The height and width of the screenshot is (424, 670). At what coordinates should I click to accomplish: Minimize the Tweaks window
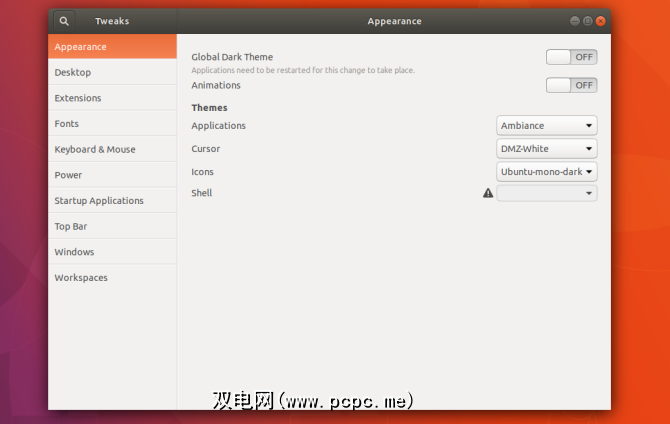[x=575, y=21]
